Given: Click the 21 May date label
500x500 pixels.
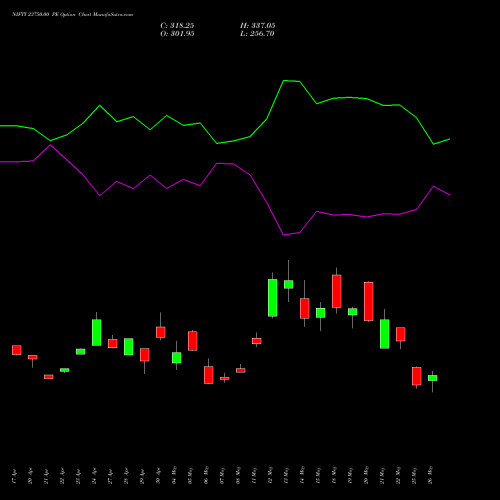Looking at the screenshot, I should pyautogui.click(x=382, y=475).
